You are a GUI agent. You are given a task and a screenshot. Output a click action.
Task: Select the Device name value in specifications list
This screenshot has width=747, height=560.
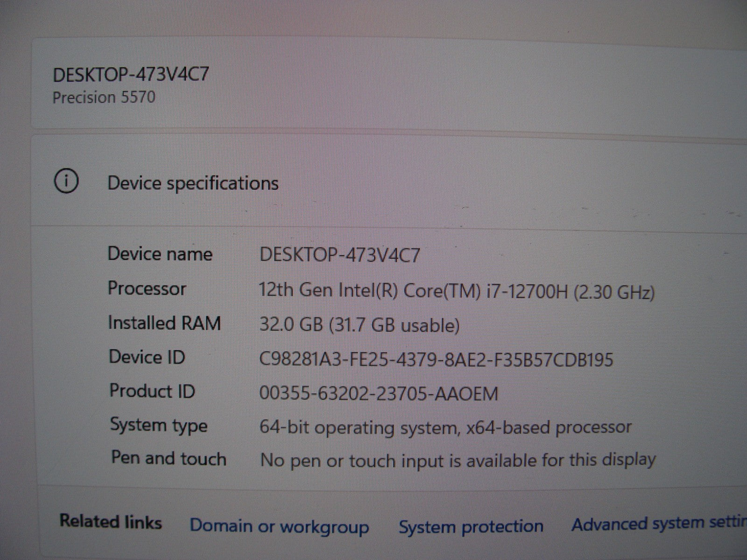click(339, 255)
